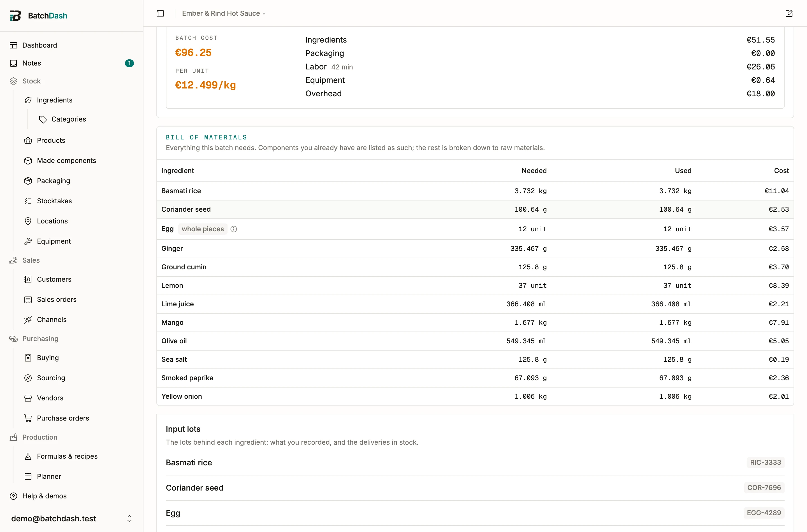Select the Coriander seed ingredient row

click(475, 209)
